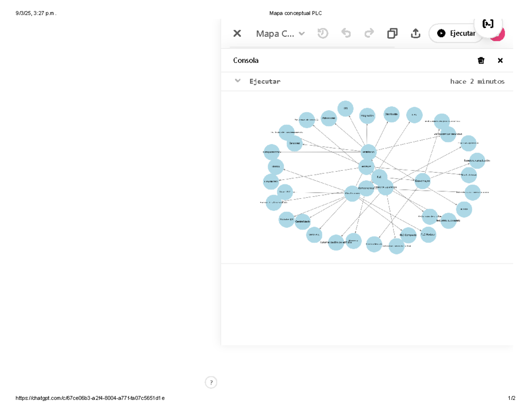532x411 pixels.
Task: Close the Consola panel
Action: coord(500,60)
